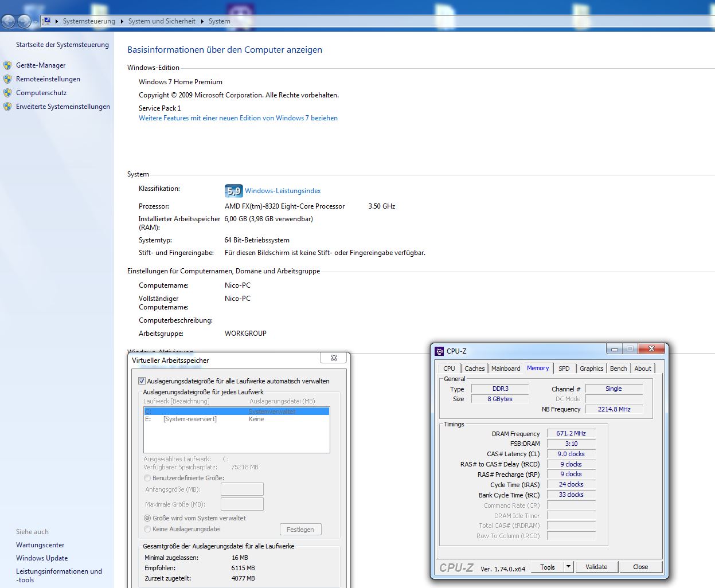Open the SPD tab
Image resolution: width=715 pixels, height=588 pixels.
(564, 369)
